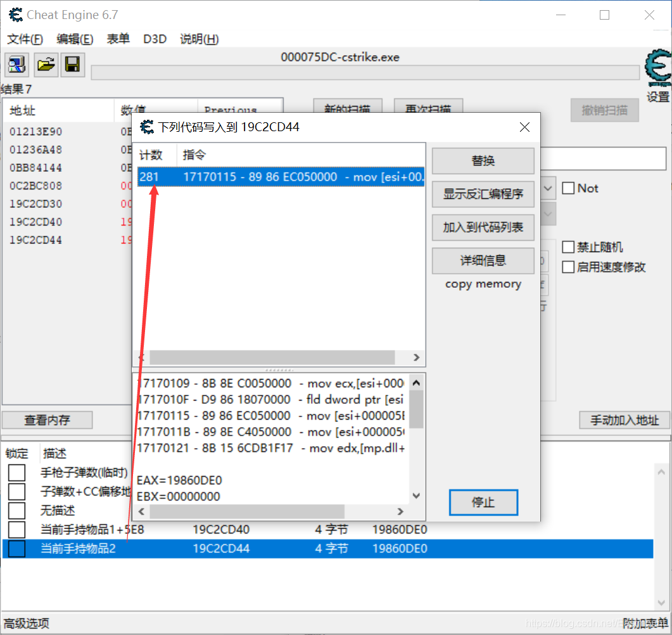This screenshot has width=672, height=635.
Task: Click the 手动加入地址 button
Action: (624, 420)
